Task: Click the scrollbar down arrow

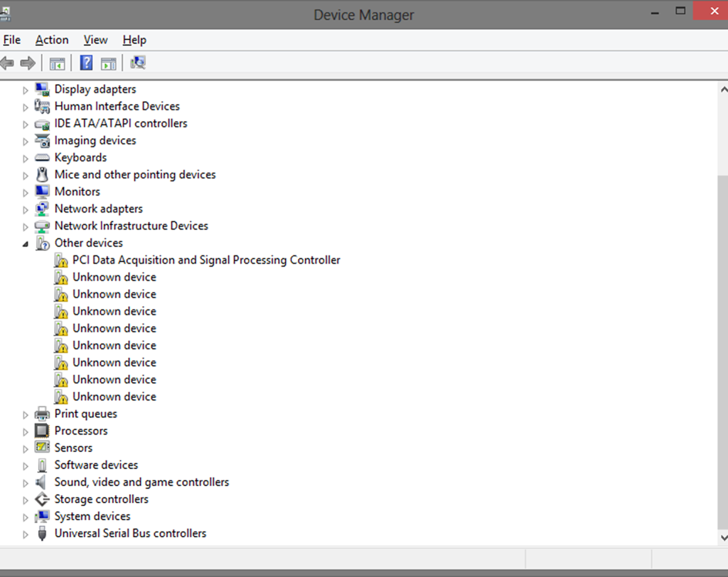Action: [x=723, y=537]
